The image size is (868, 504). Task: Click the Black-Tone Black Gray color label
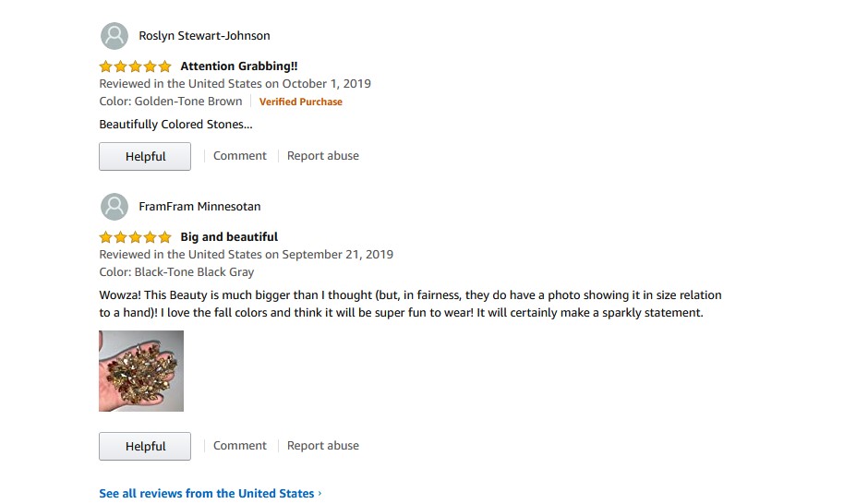click(x=176, y=272)
